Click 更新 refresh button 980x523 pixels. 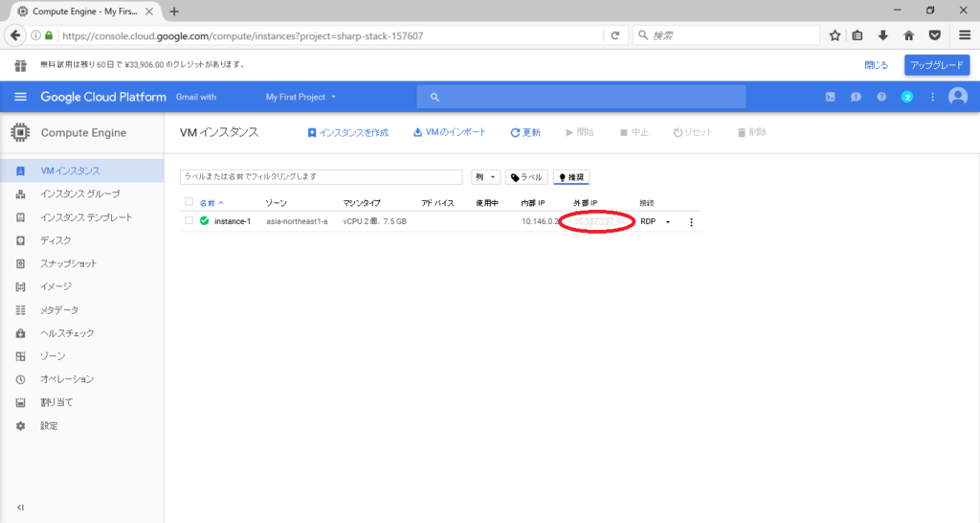(525, 132)
